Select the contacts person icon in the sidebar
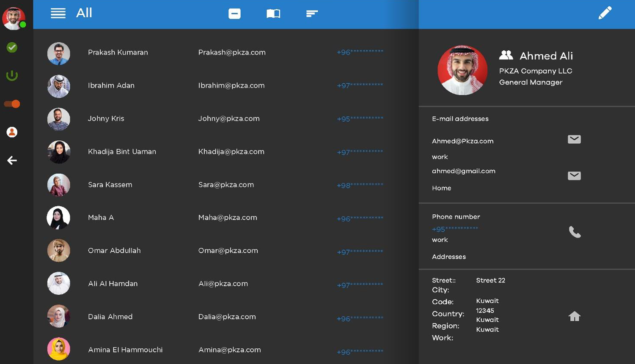 (12, 132)
